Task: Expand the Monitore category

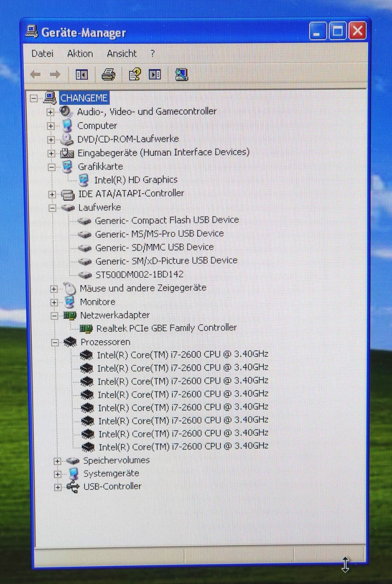Action: point(54,303)
